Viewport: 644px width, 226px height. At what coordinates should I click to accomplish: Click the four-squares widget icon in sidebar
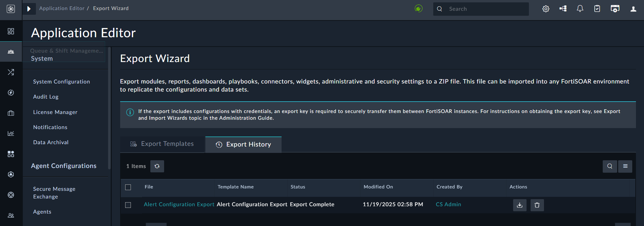(x=11, y=154)
